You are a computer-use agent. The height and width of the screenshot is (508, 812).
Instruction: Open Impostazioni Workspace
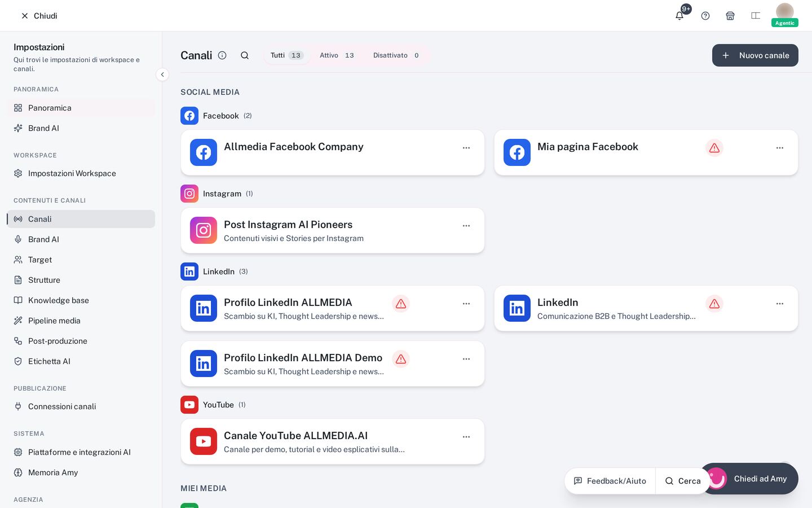(x=81, y=173)
